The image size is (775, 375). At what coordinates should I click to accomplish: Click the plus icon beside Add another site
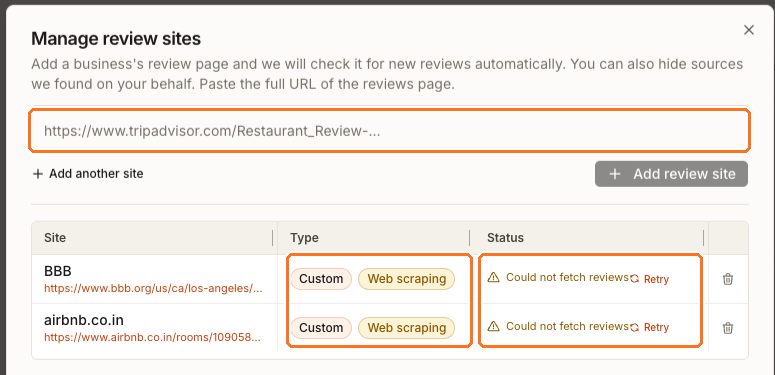pyautogui.click(x=38, y=174)
